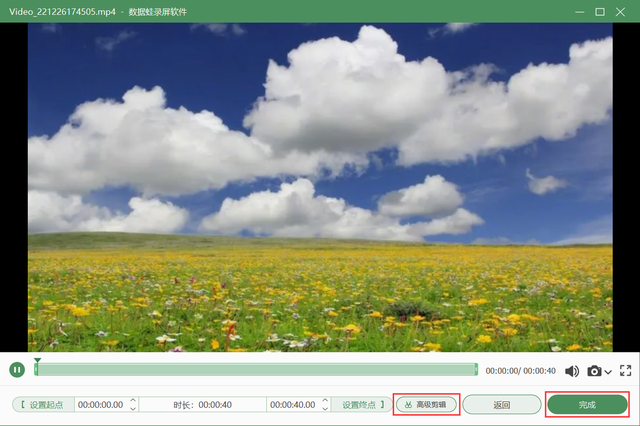Decrease end time with down arrow
The image size is (640, 426).
tap(325, 408)
